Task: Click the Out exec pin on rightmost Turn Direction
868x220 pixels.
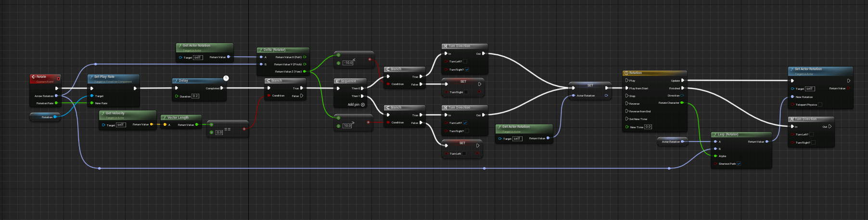Action: pyautogui.click(x=830, y=126)
